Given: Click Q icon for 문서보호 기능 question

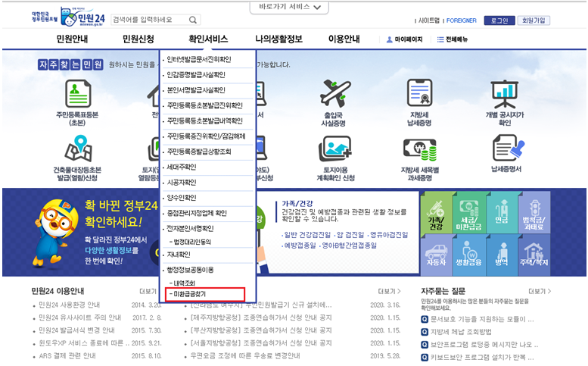Looking at the screenshot, I should 425,320.
